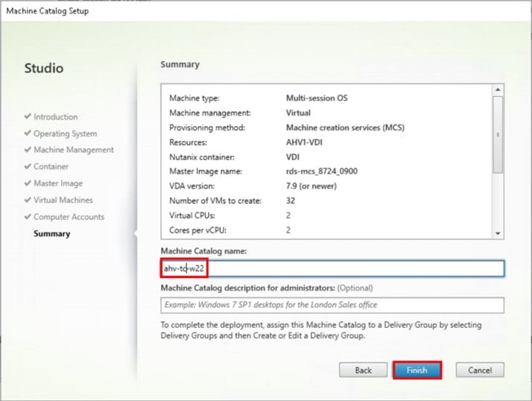Click the Machine Management checkmark icon

point(28,149)
